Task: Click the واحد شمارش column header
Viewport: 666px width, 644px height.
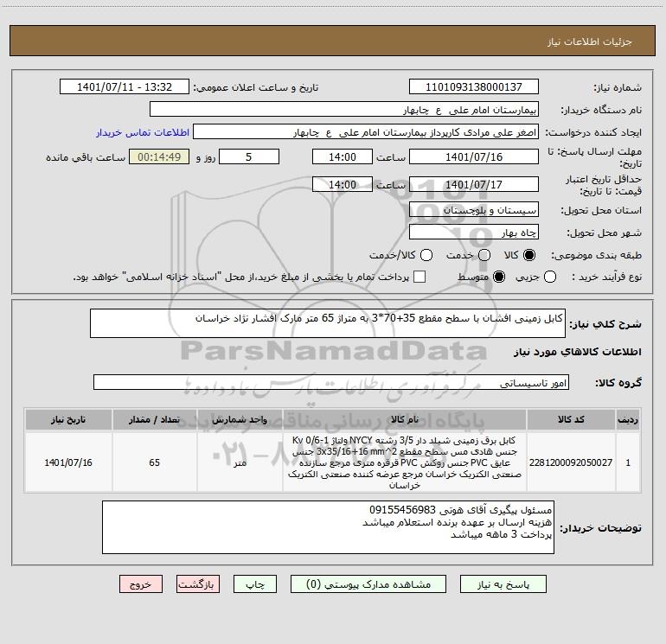Action: coord(240,419)
